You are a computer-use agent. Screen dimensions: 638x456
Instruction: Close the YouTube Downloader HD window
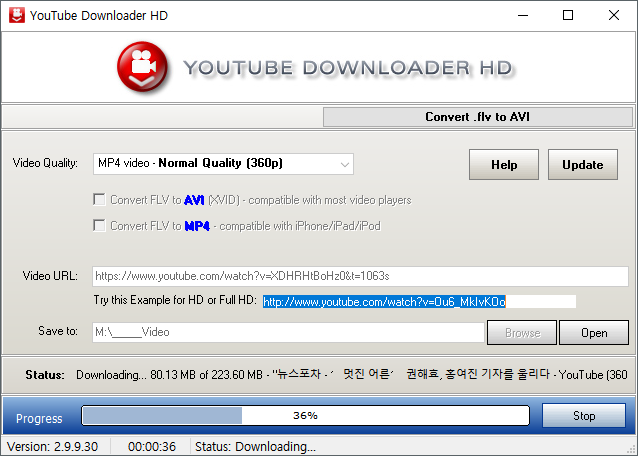[614, 15]
